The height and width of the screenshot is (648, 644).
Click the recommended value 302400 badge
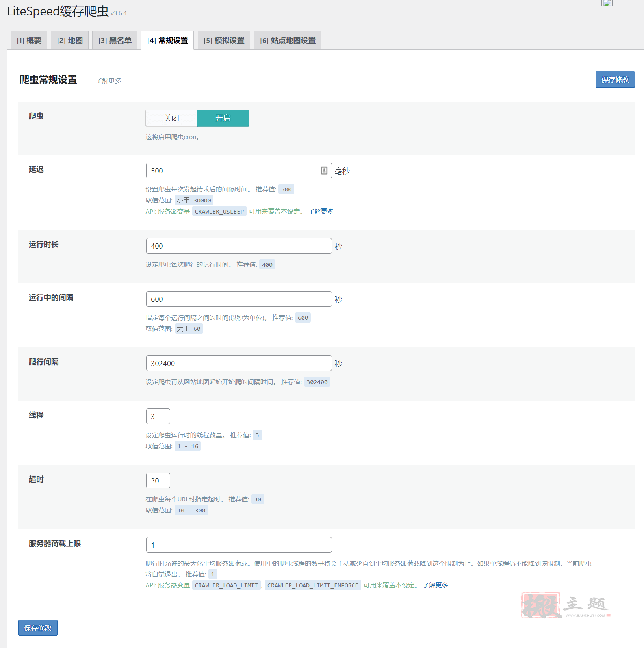tap(317, 382)
